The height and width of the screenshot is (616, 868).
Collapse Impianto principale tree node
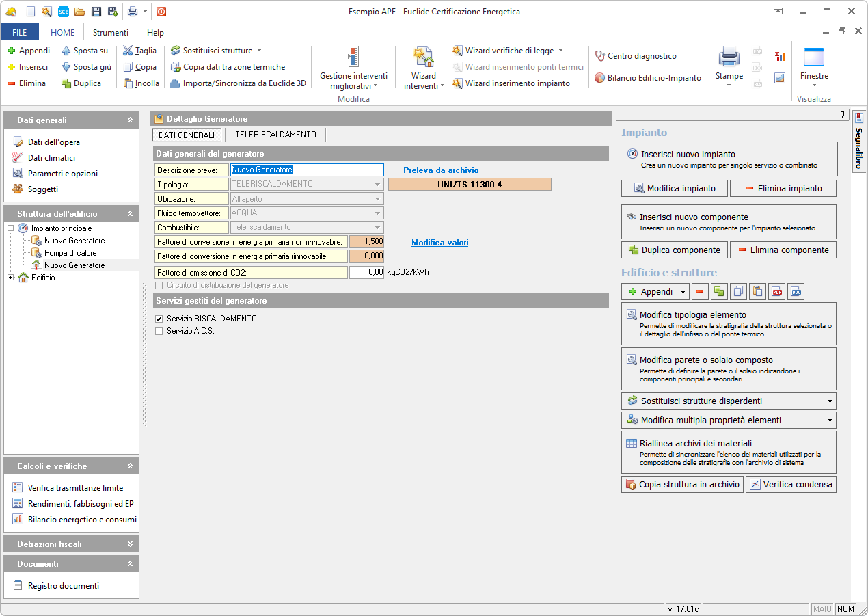pyautogui.click(x=11, y=228)
